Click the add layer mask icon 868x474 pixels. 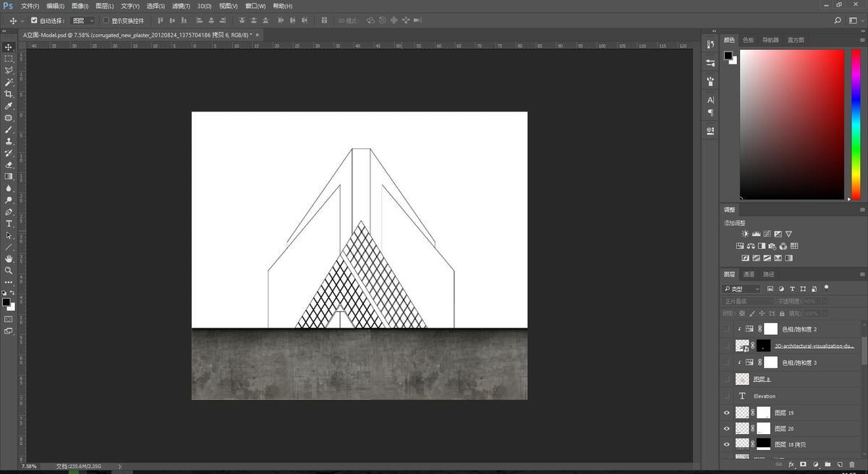(x=803, y=464)
